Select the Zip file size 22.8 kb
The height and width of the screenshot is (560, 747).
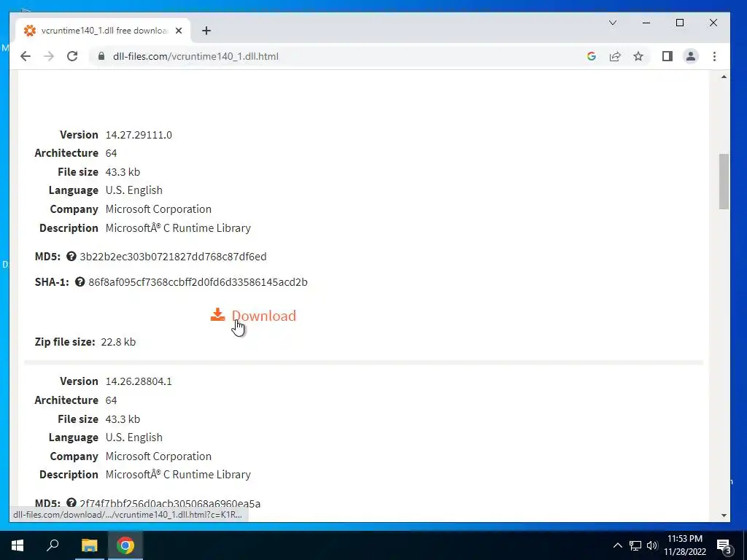point(118,342)
